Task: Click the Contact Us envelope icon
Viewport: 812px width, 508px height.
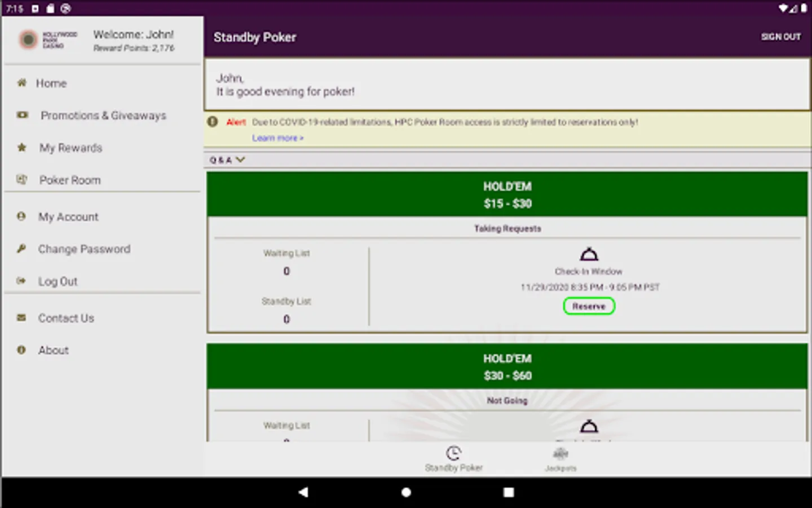Action: 21,317
